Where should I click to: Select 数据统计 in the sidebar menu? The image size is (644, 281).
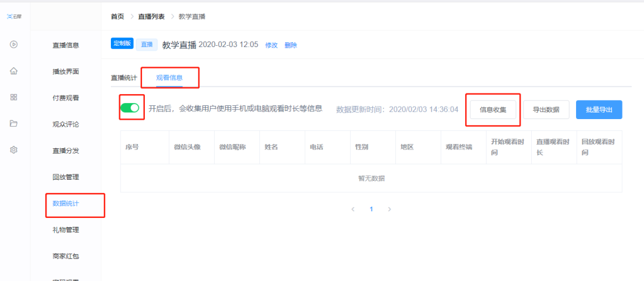[66, 204]
